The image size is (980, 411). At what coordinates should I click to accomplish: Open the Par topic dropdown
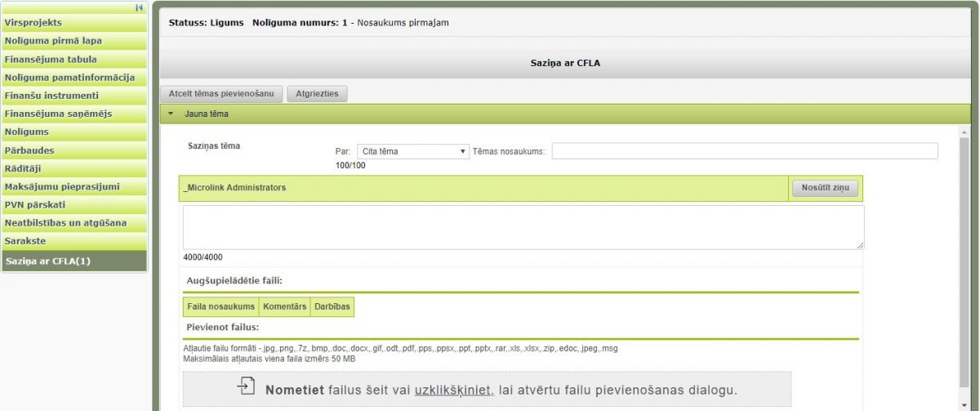(412, 151)
